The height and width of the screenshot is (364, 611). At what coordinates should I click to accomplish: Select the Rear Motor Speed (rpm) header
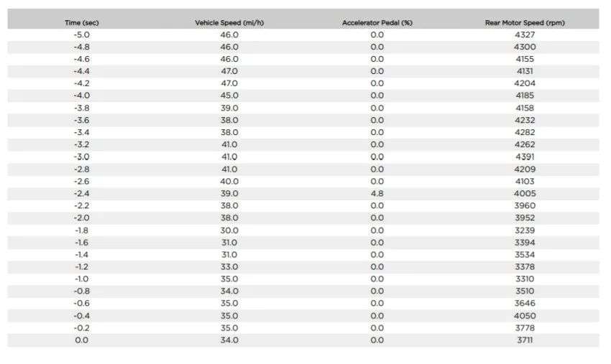pos(525,23)
